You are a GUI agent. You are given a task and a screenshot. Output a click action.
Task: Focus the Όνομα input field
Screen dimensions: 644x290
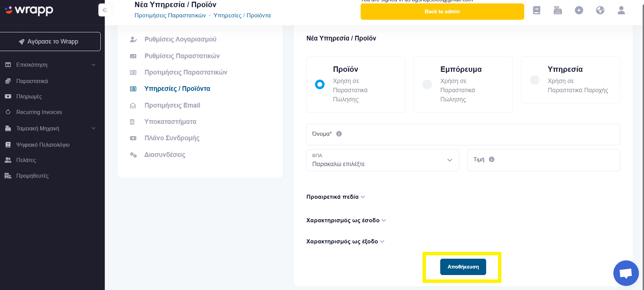tap(463, 134)
